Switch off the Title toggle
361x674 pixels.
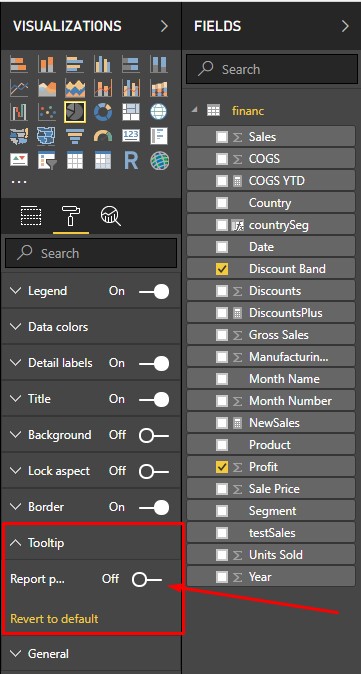(x=154, y=399)
